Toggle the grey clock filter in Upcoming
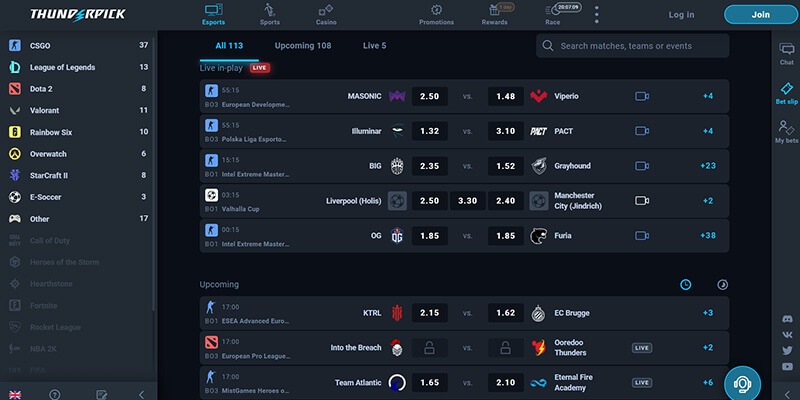Viewport: 800px width, 400px height. 722,284
